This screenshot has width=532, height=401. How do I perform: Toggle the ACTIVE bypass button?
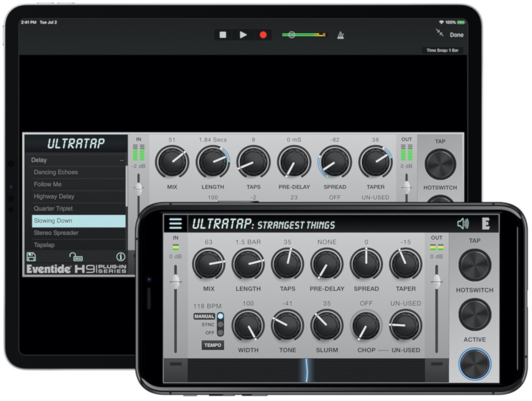pos(475,365)
